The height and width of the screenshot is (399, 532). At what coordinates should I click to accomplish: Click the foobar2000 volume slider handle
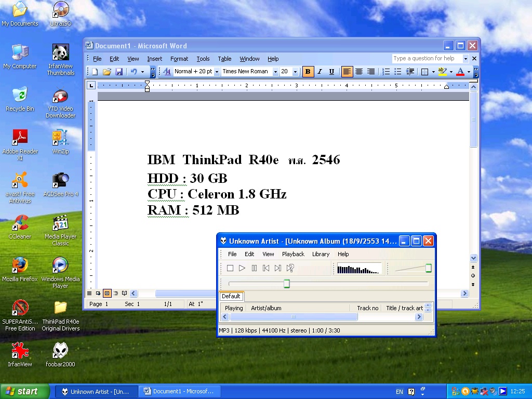click(429, 268)
